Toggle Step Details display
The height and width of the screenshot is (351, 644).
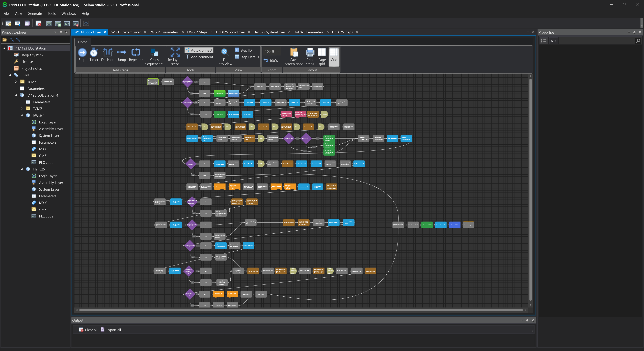(x=247, y=57)
